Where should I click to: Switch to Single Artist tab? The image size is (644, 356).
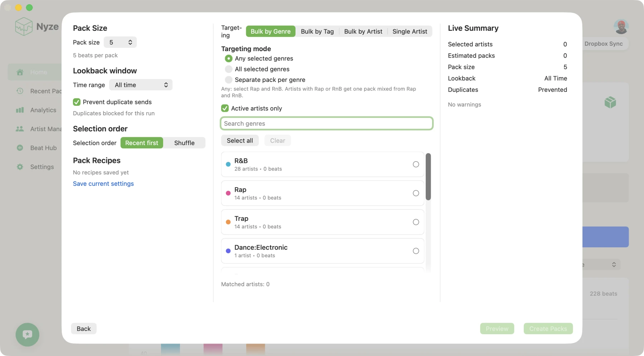click(x=410, y=31)
